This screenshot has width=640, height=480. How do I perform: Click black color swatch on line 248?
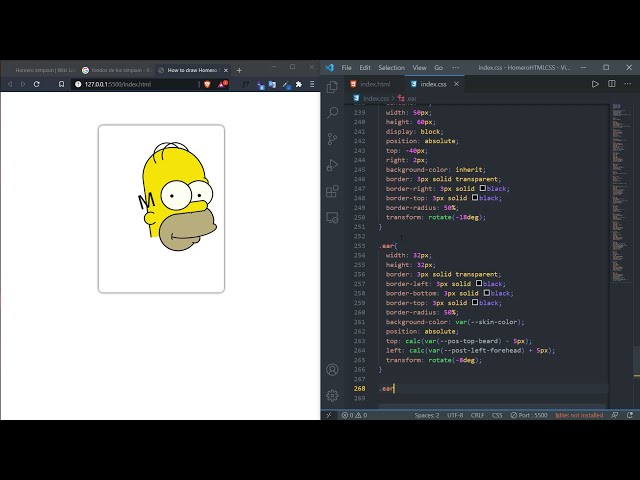(x=475, y=198)
